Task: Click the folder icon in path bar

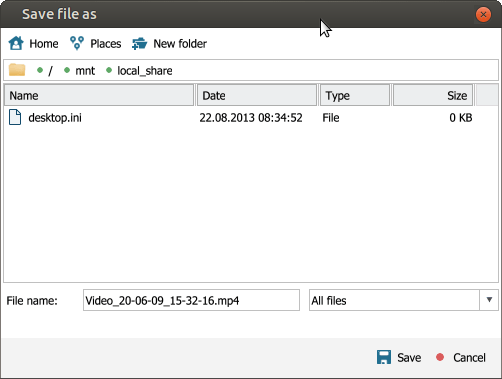Action: 17,70
